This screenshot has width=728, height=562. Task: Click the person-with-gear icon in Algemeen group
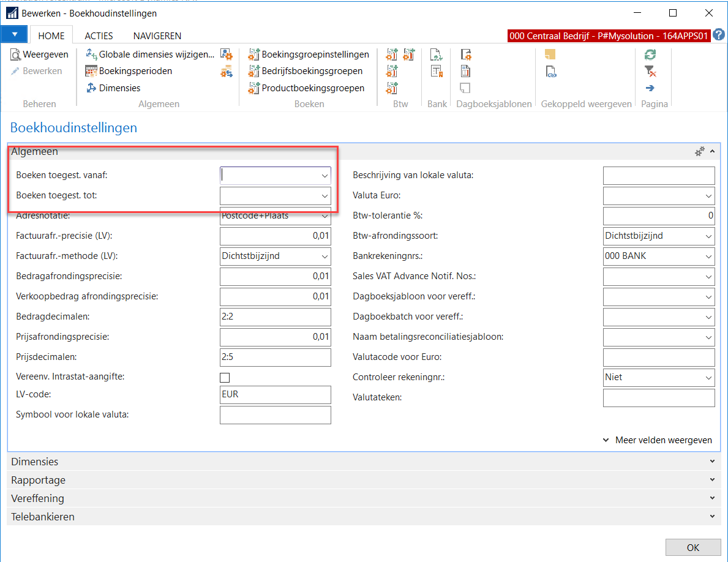[x=227, y=54]
